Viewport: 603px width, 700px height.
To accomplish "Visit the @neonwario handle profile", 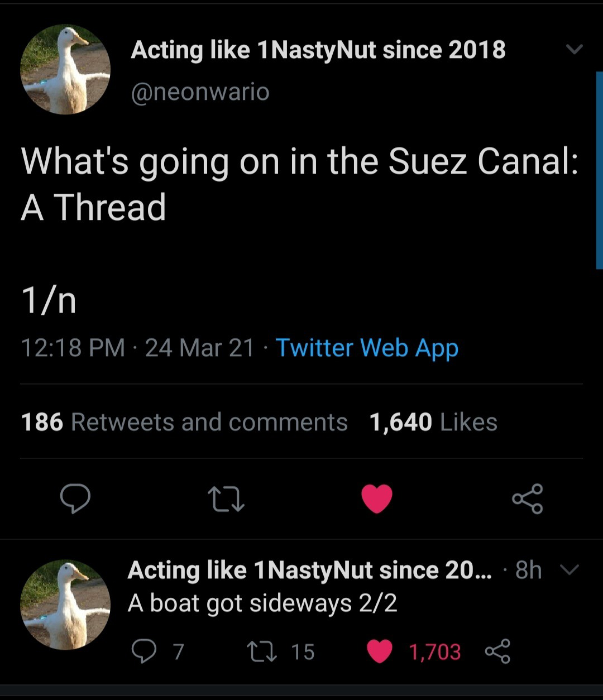I will click(200, 92).
